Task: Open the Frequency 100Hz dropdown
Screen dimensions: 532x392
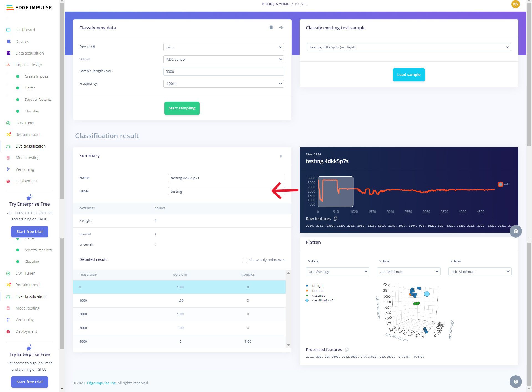Action: click(223, 84)
